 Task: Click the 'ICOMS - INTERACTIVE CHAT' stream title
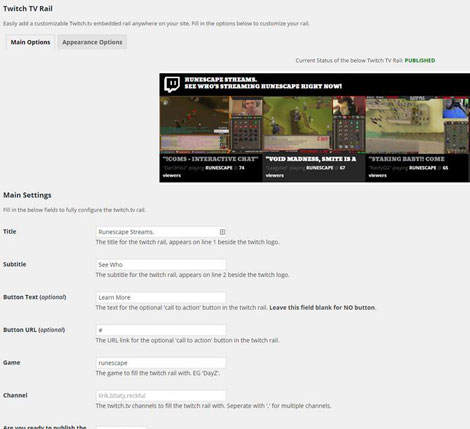tap(210, 159)
